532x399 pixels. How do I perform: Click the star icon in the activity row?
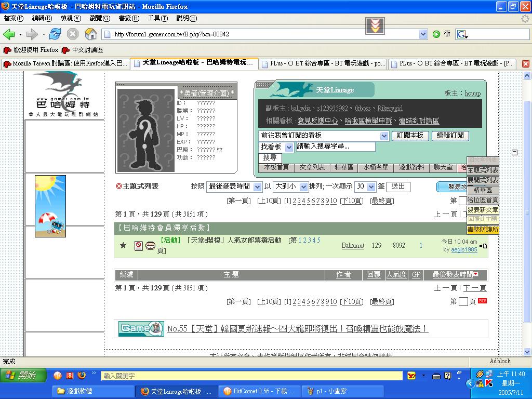(x=123, y=245)
